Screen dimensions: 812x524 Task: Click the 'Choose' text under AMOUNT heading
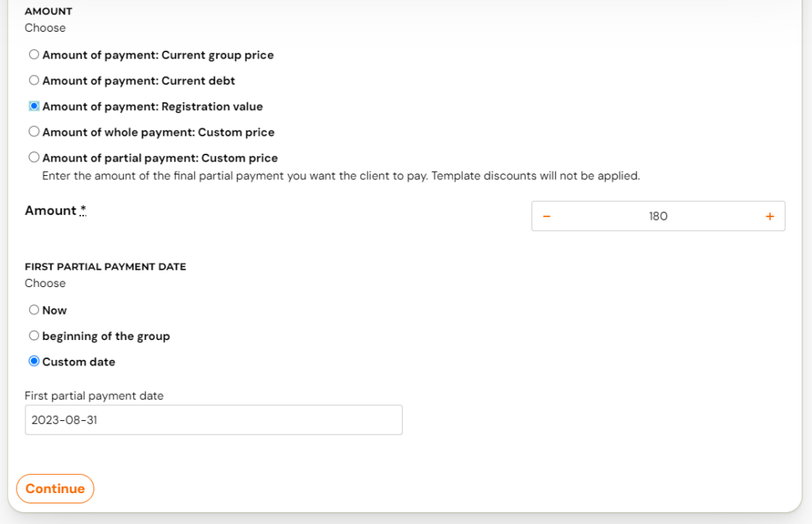tap(45, 28)
